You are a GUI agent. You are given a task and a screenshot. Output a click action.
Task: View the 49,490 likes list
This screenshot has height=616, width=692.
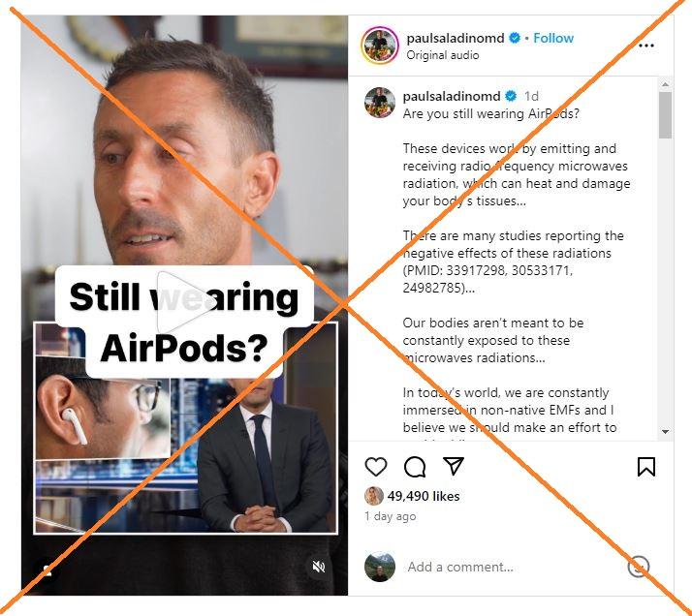tap(424, 496)
